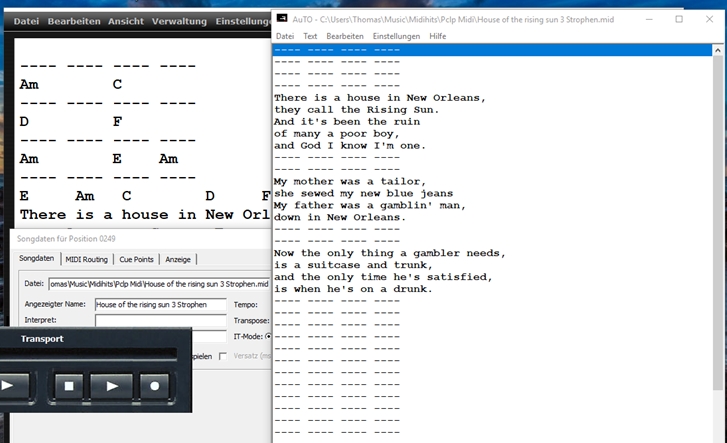Click lyric line 'is when he's on a drunk.'
Viewport: 727px width, 443px height.
tap(353, 289)
